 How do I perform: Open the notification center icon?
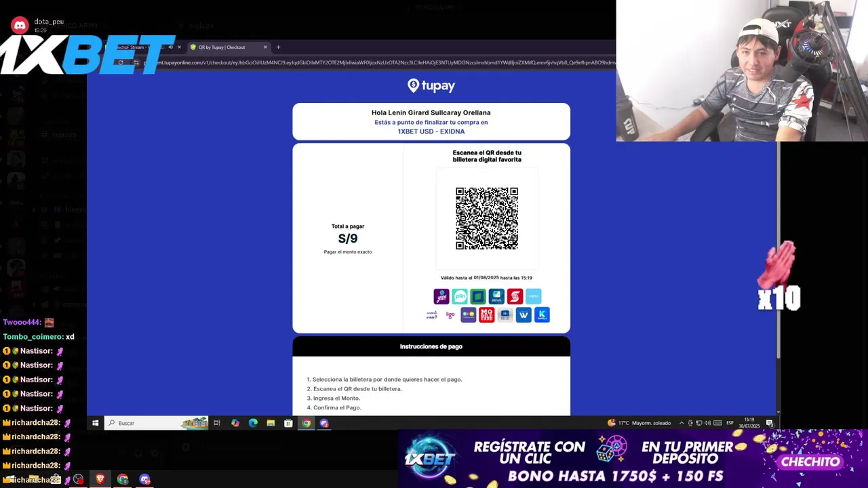point(770,423)
